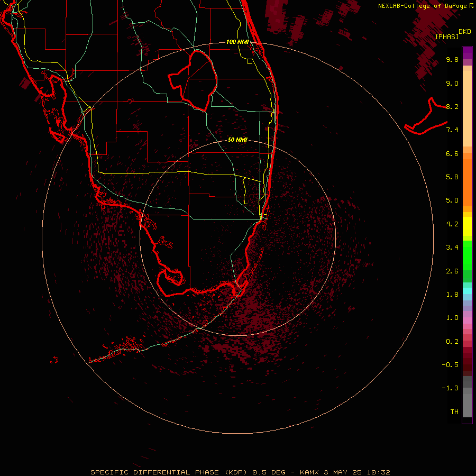Click the KDP product caption at the bottom

(240, 472)
